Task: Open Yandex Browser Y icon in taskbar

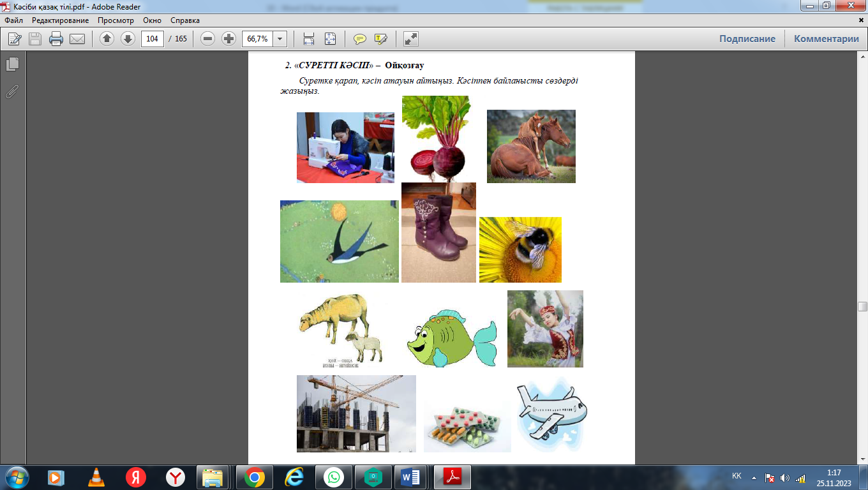Action: [176, 477]
